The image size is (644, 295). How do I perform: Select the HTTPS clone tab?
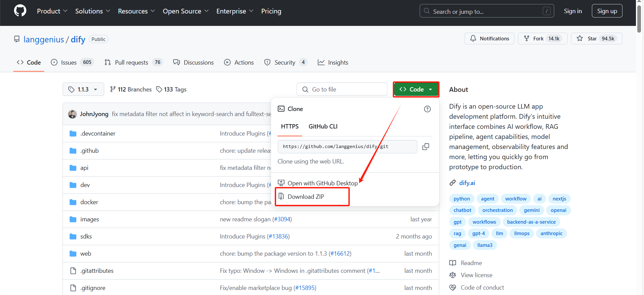pos(290,126)
